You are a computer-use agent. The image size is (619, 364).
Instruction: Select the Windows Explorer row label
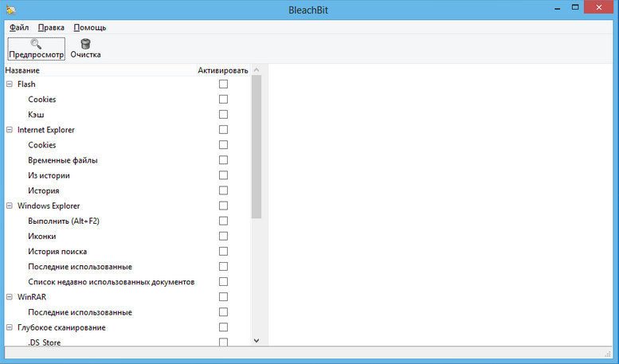(x=49, y=205)
